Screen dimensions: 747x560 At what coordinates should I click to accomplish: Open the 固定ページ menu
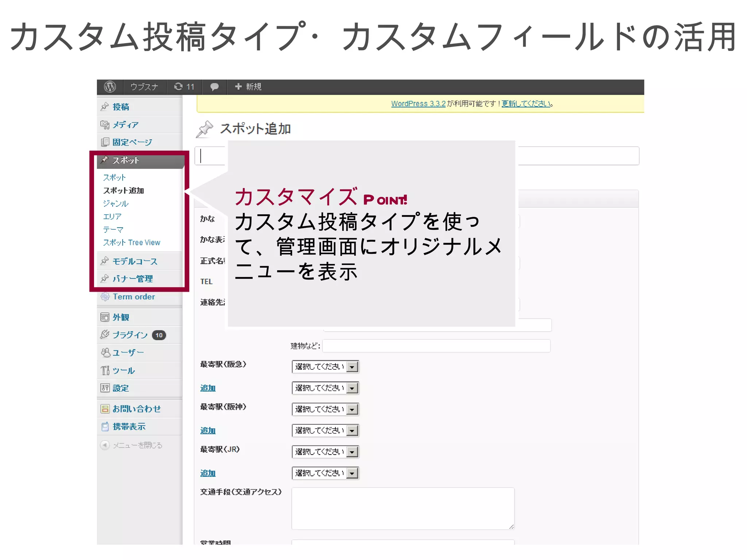tap(132, 142)
